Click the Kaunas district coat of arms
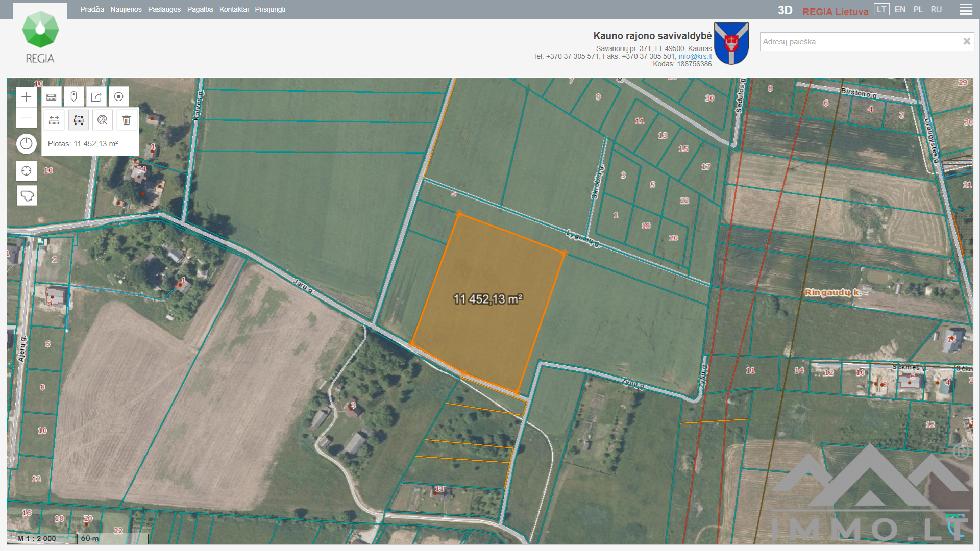 tap(731, 43)
